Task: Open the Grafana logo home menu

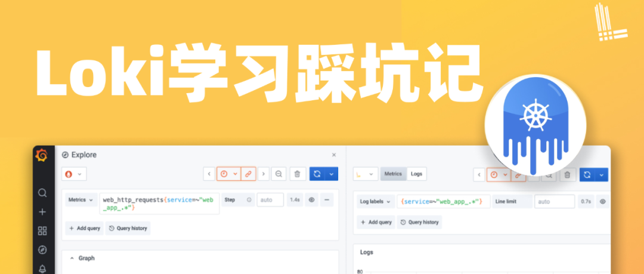Action: (x=42, y=156)
